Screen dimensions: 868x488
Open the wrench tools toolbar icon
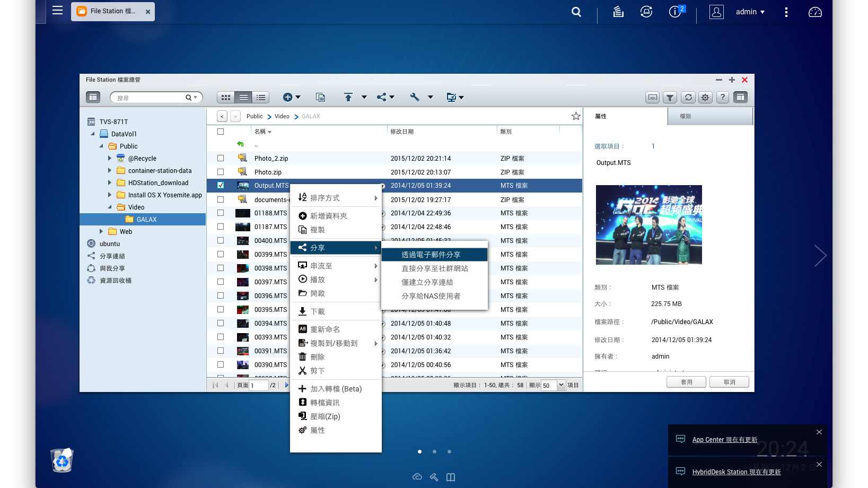[x=415, y=97]
